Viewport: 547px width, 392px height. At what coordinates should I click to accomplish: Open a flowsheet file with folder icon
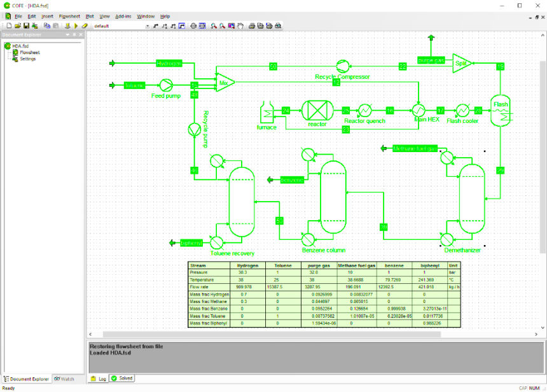(x=17, y=26)
